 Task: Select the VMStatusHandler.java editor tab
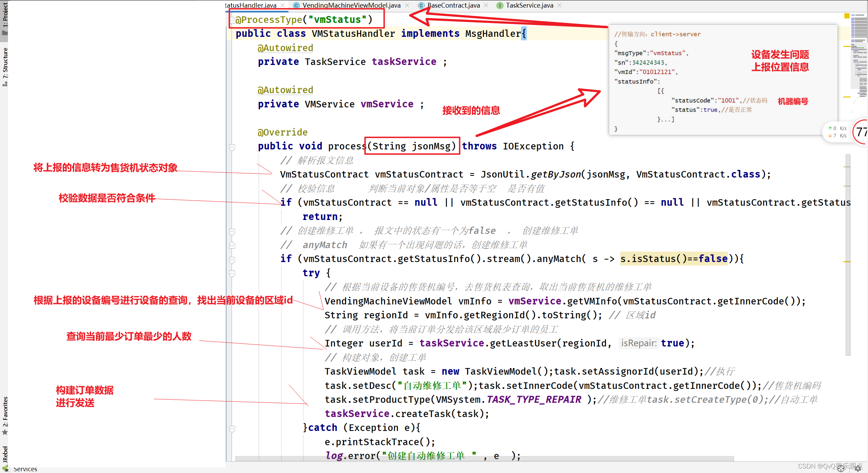tap(250, 5)
